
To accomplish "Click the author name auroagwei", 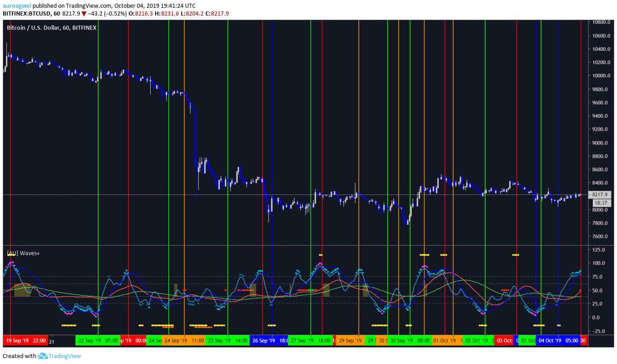I will (17, 6).
